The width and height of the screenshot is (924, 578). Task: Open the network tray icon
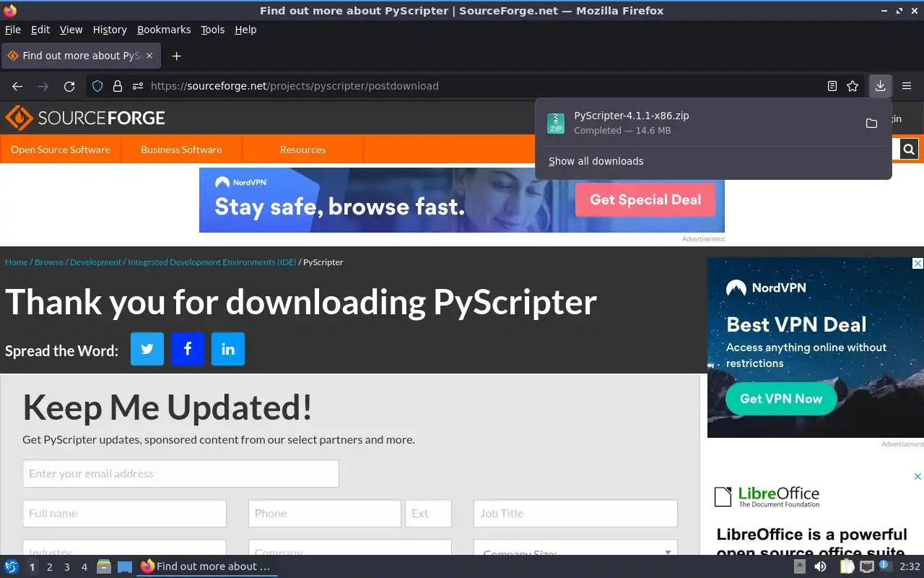tap(867, 567)
